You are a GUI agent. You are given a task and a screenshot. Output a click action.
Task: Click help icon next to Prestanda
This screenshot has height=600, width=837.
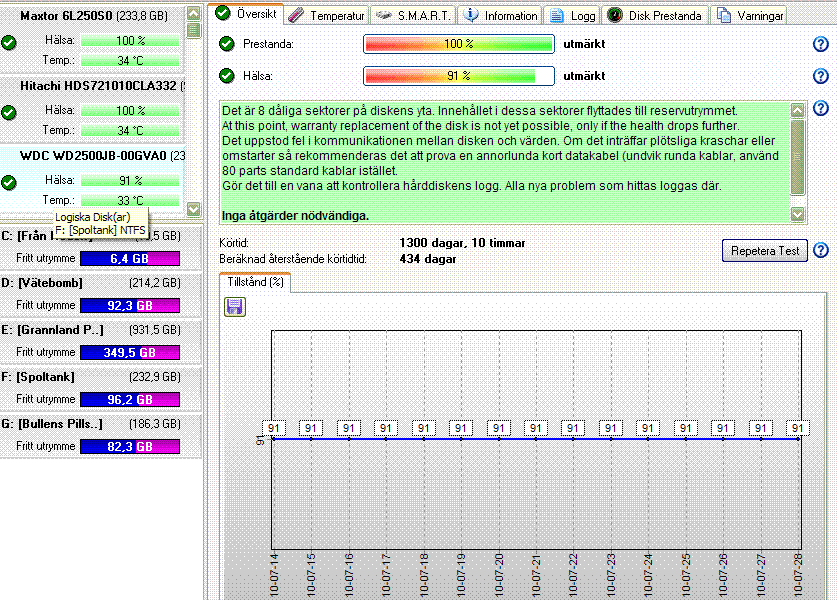point(820,44)
